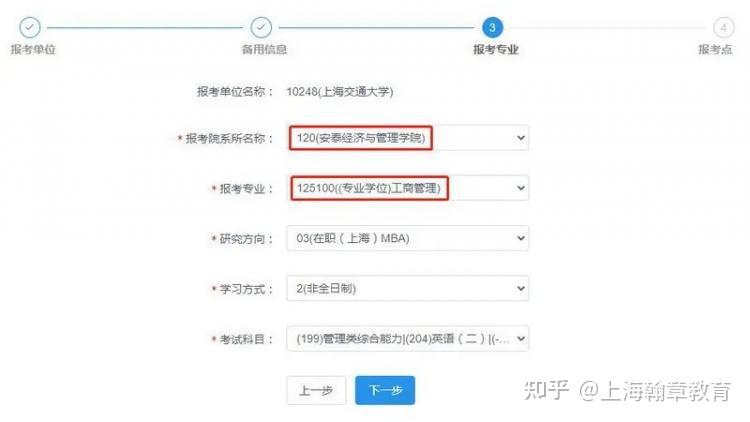
Task: Open the 研究方向 dropdown arrow
Action: point(521,238)
